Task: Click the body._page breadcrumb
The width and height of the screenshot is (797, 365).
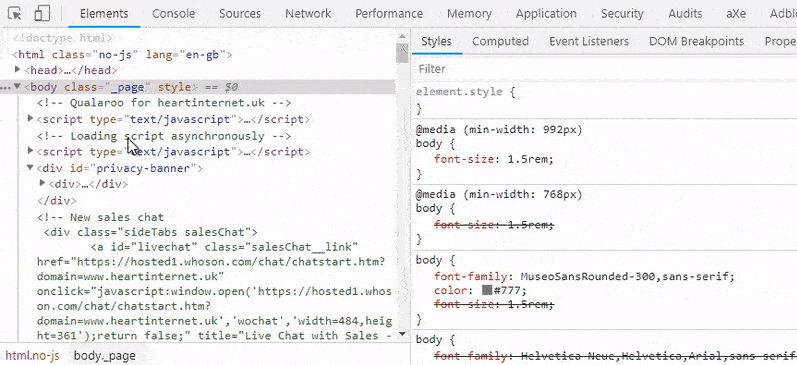Action: (x=105, y=355)
